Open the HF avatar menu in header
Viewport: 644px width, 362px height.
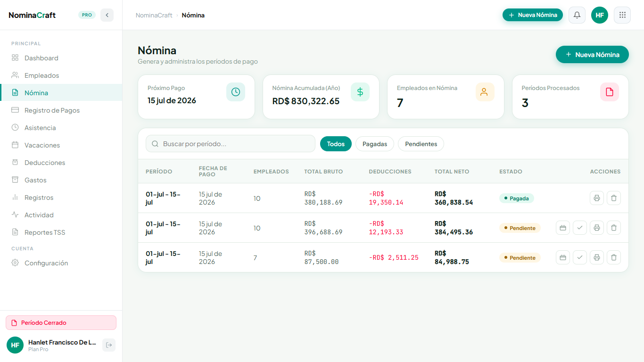[600, 15]
